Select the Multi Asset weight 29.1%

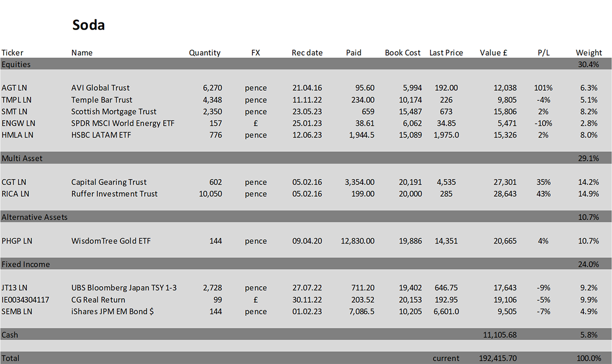pos(588,159)
